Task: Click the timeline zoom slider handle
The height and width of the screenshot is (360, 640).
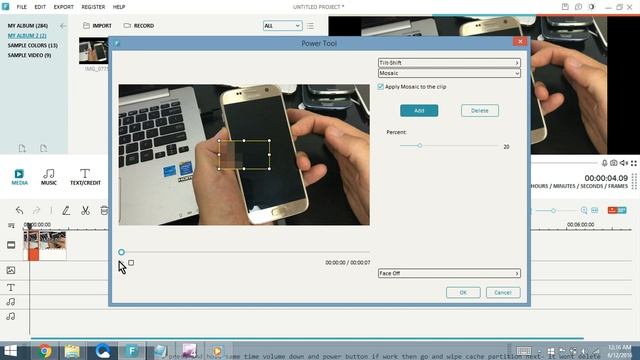Action: 553,211
